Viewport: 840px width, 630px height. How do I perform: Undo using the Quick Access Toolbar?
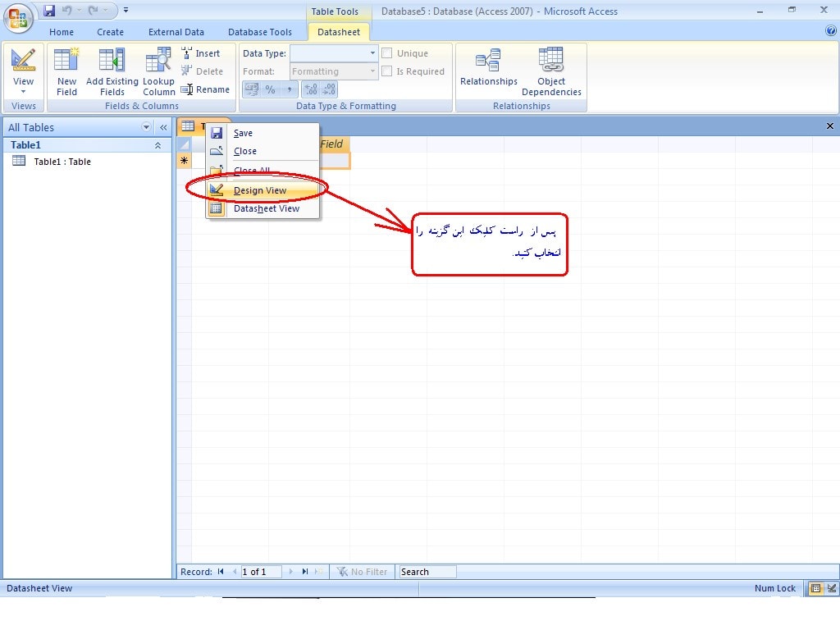tap(67, 10)
